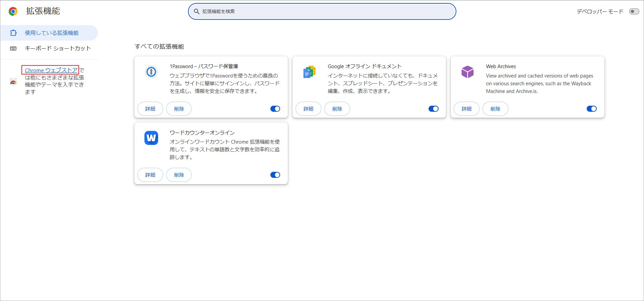Click the ワードカウンターオンライン W icon

[x=151, y=138]
